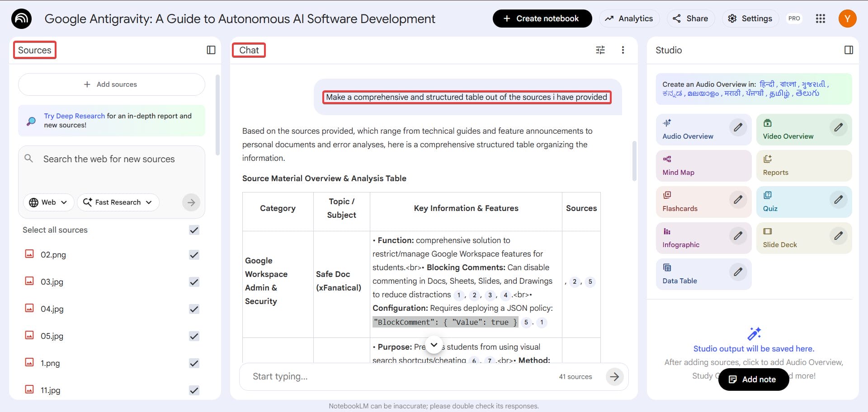The image size is (868, 412).
Task: Open the Web source type dropdown
Action: tap(48, 202)
